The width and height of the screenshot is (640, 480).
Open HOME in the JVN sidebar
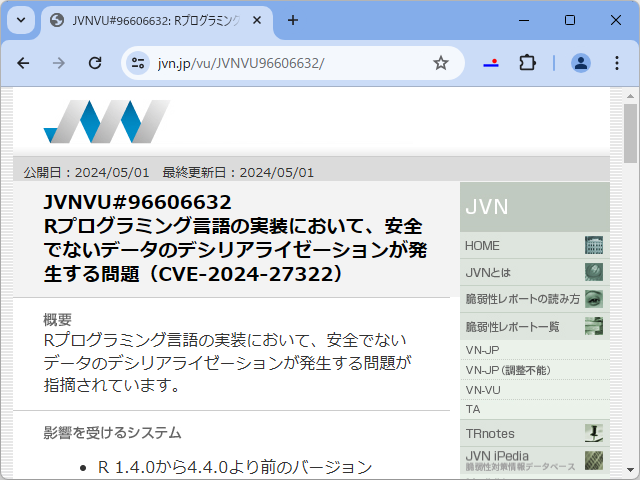click(535, 246)
